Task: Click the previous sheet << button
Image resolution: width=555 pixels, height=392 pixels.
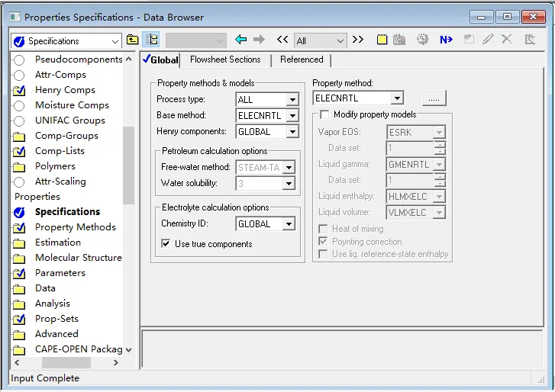Action: point(282,39)
